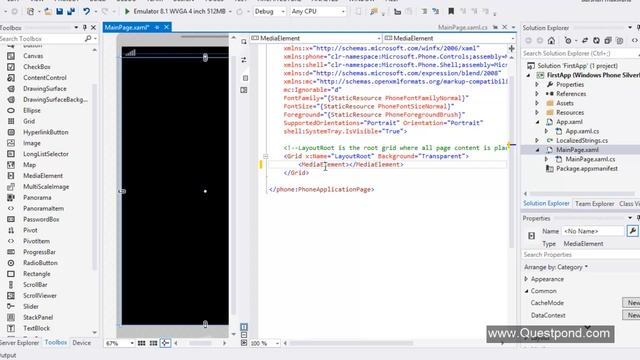The height and width of the screenshot is (360, 640).
Task: Open the emulator target dropdown arrow
Action: click(x=230, y=11)
